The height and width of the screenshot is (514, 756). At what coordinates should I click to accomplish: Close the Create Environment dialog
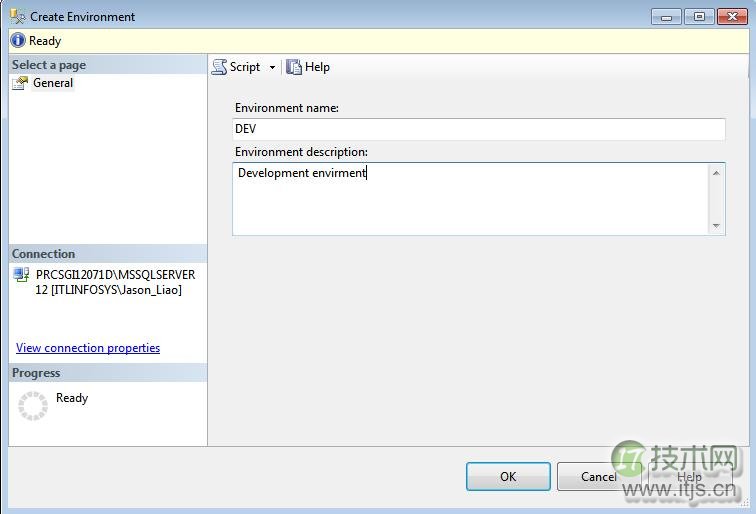pyautogui.click(x=730, y=16)
